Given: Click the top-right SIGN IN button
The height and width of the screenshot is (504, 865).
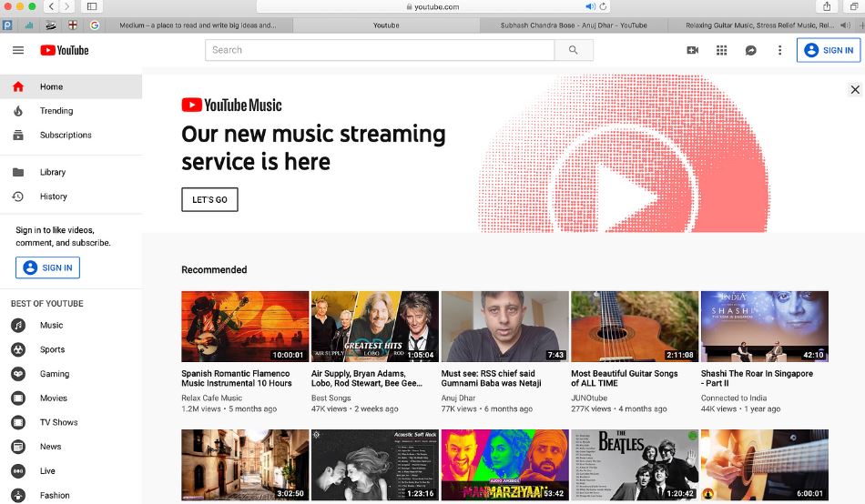Looking at the screenshot, I should 828,50.
